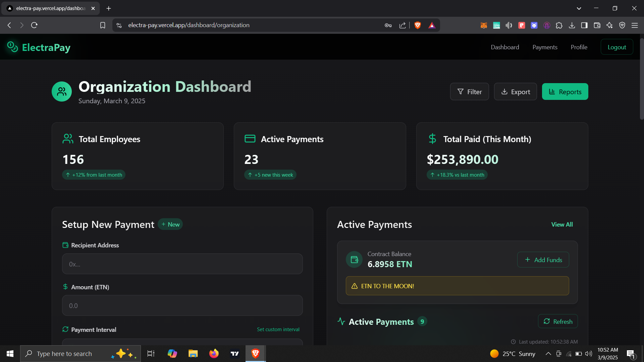Click the Recipient Address input field
The height and width of the screenshot is (362, 644).
[x=182, y=264]
